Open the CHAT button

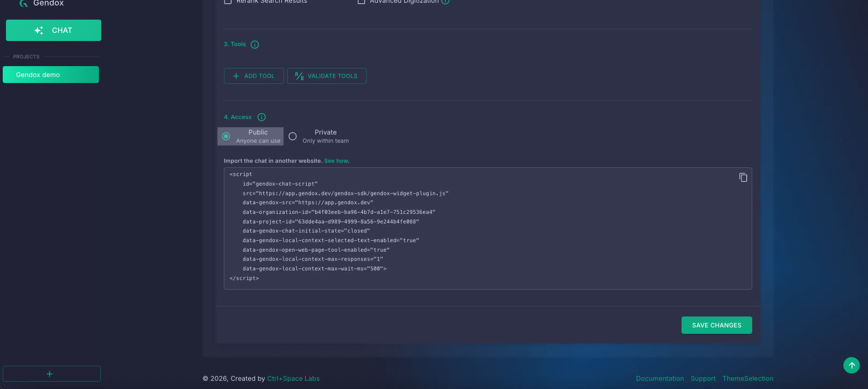click(x=53, y=30)
